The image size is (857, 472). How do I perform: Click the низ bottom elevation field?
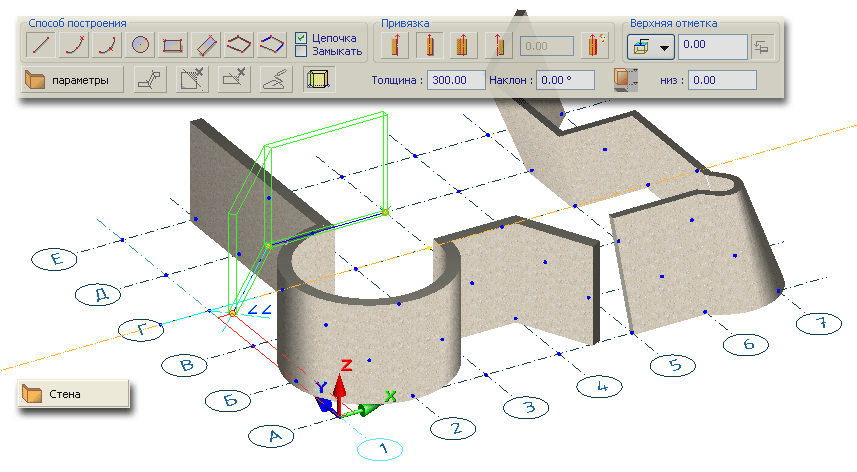tap(722, 79)
